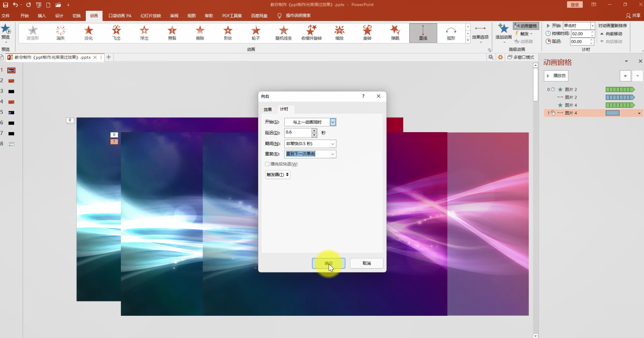
Task: Click 播放自 in animation pane
Action: (x=556, y=76)
